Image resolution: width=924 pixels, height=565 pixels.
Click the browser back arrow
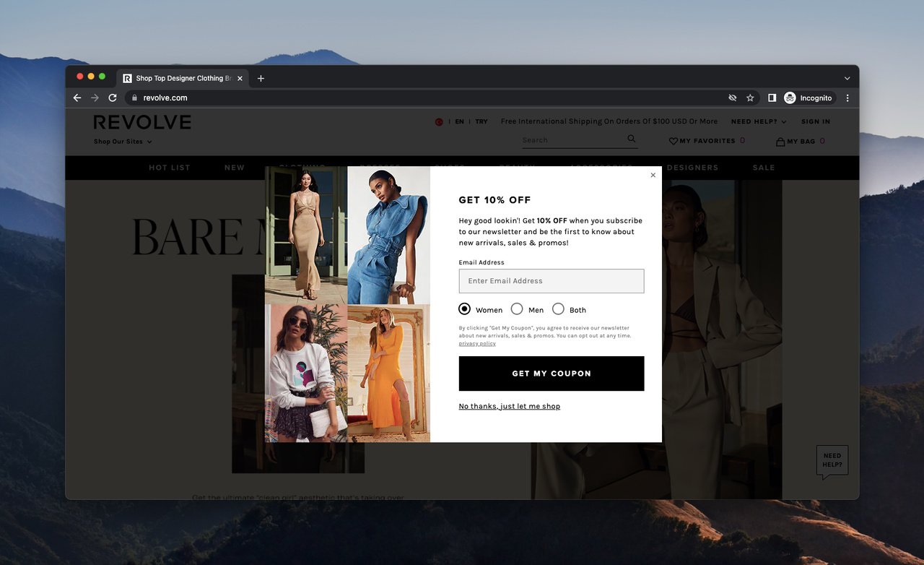tap(77, 97)
